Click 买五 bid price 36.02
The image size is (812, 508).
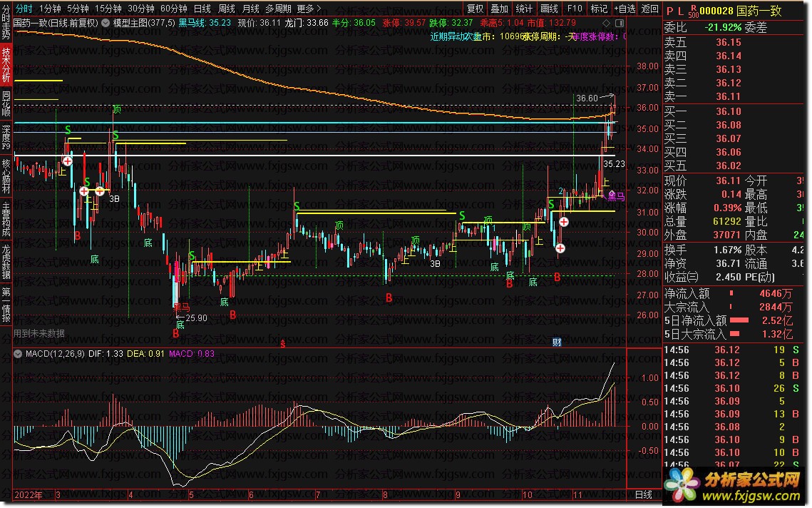(x=729, y=166)
